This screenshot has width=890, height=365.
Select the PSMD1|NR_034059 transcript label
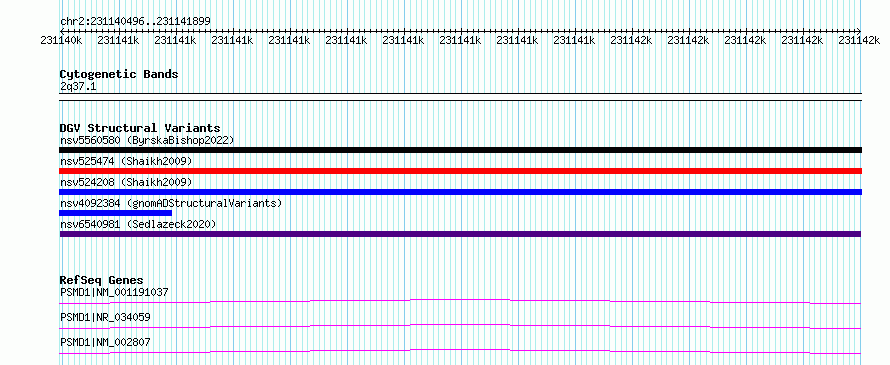105,317
